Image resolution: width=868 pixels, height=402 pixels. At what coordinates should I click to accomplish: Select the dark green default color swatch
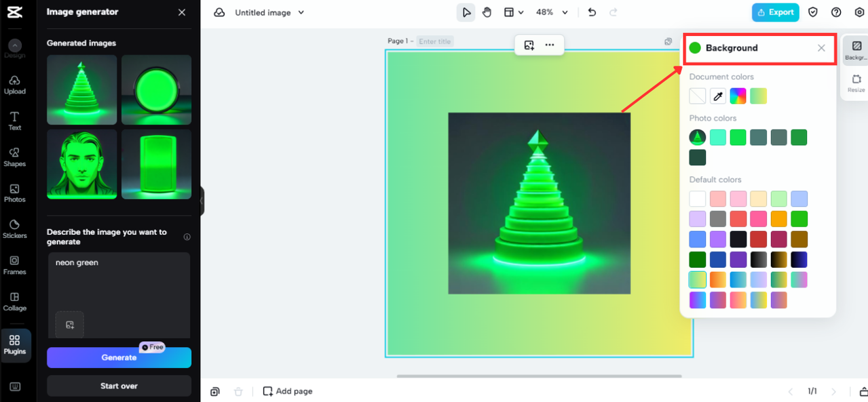(698, 260)
